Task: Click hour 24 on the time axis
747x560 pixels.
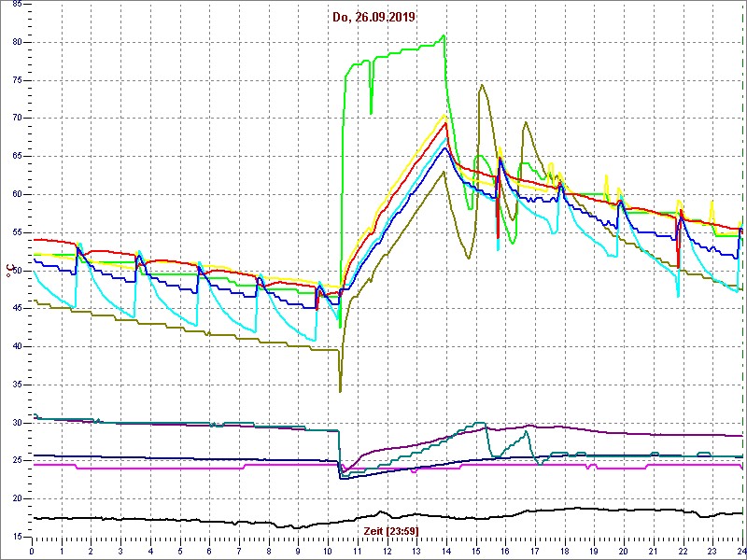Action: pyautogui.click(x=740, y=551)
